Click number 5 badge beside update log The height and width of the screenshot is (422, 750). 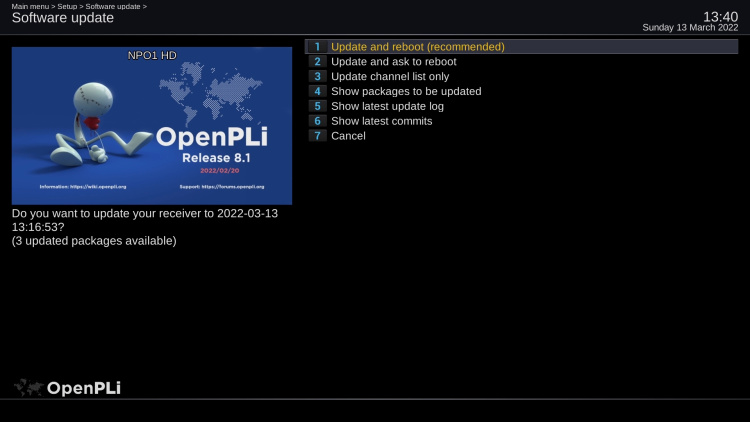(x=317, y=106)
